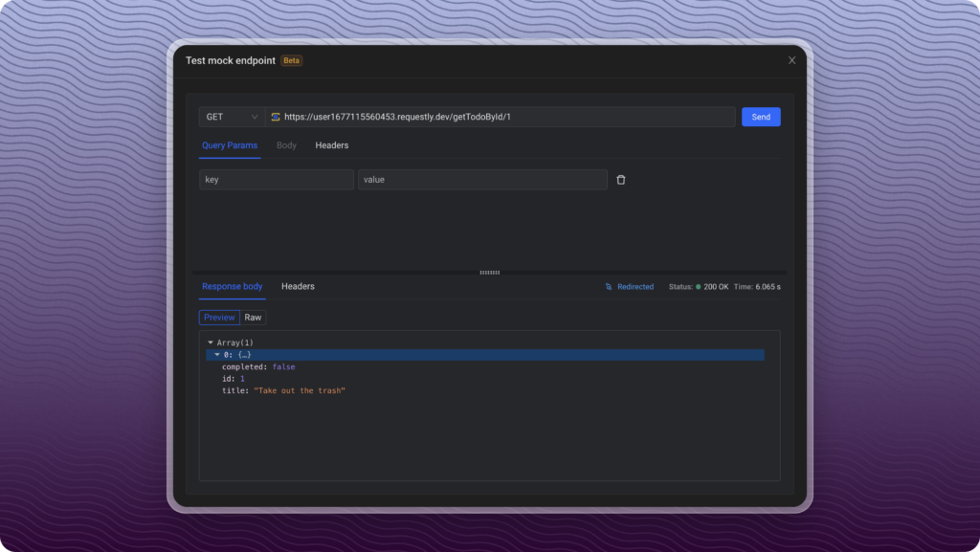Click the green status dot
The width and height of the screenshot is (980, 552).
pos(698,287)
